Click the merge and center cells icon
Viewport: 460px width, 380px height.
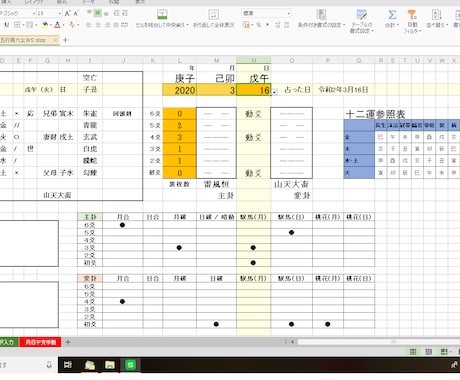pos(162,14)
